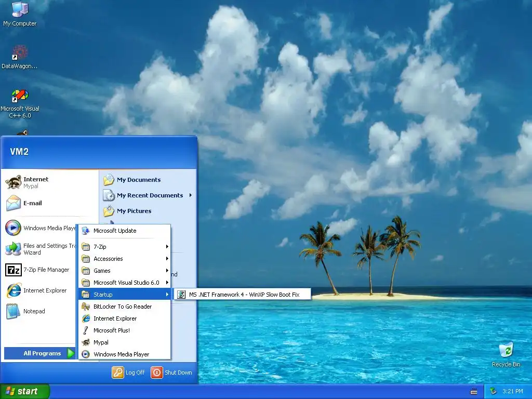532x399 pixels.
Task: Select the DataWagon desktop shortcut icon
Action: (x=20, y=52)
